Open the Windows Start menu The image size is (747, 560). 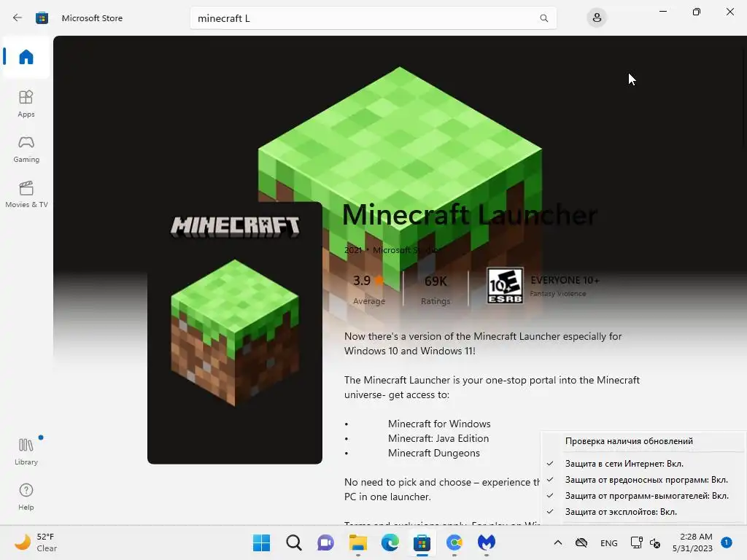coord(261,542)
